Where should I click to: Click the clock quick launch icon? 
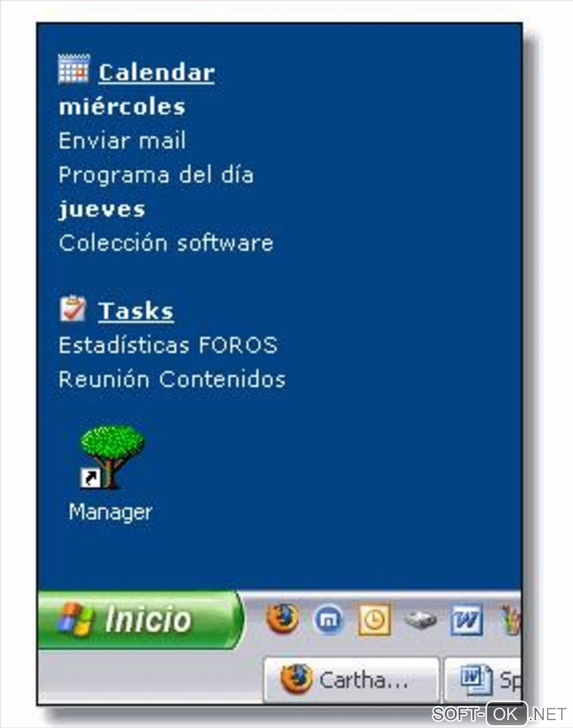[x=374, y=621]
